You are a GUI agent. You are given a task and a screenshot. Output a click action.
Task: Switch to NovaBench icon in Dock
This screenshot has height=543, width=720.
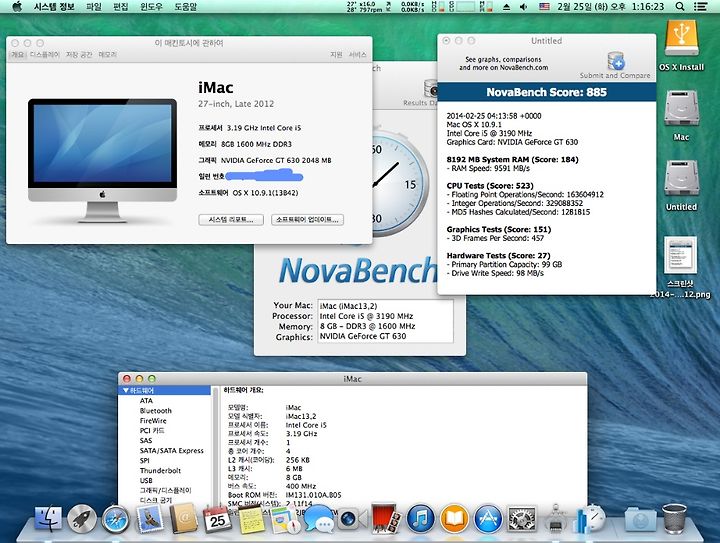[x=590, y=519]
